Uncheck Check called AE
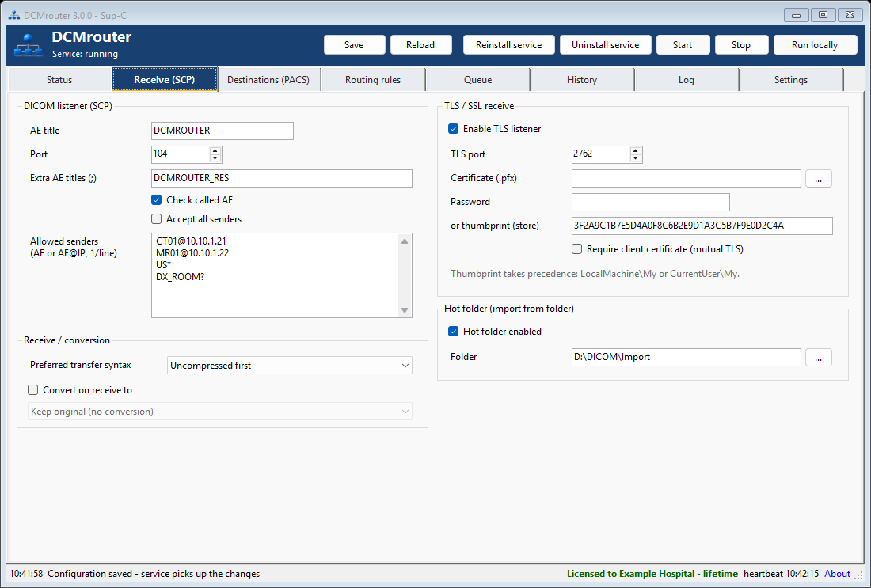The height and width of the screenshot is (588, 871). pos(157,200)
